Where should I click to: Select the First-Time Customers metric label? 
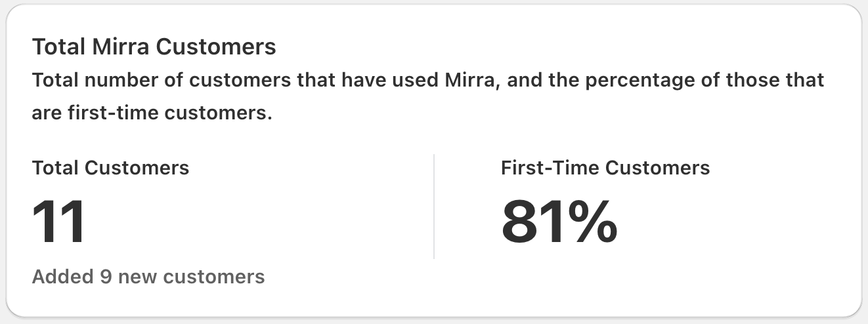pyautogui.click(x=605, y=168)
